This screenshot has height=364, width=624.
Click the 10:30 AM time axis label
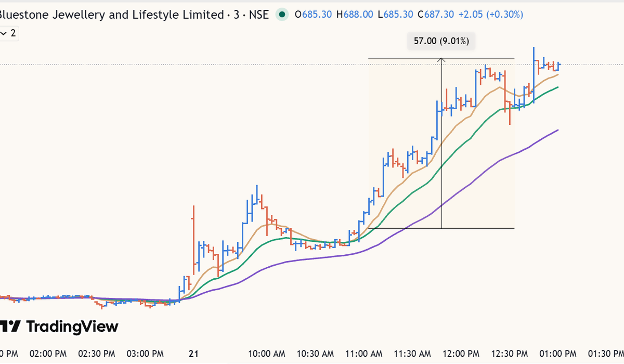tap(315, 354)
